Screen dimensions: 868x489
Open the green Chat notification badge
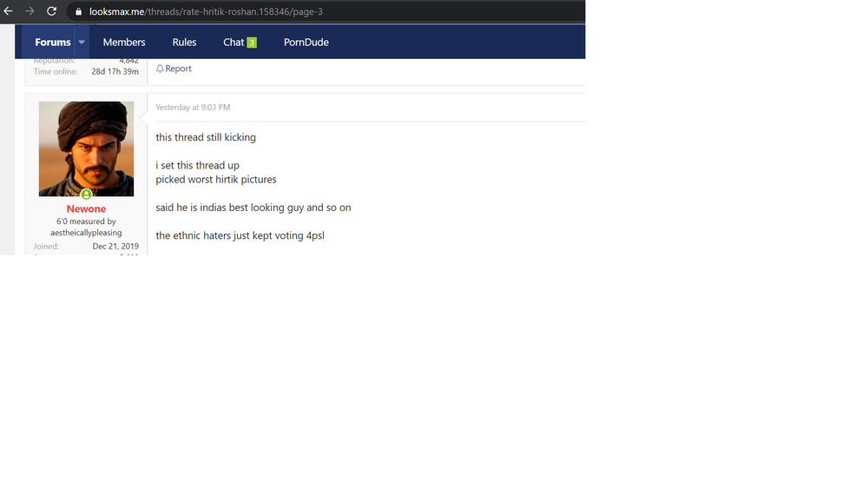tap(252, 43)
